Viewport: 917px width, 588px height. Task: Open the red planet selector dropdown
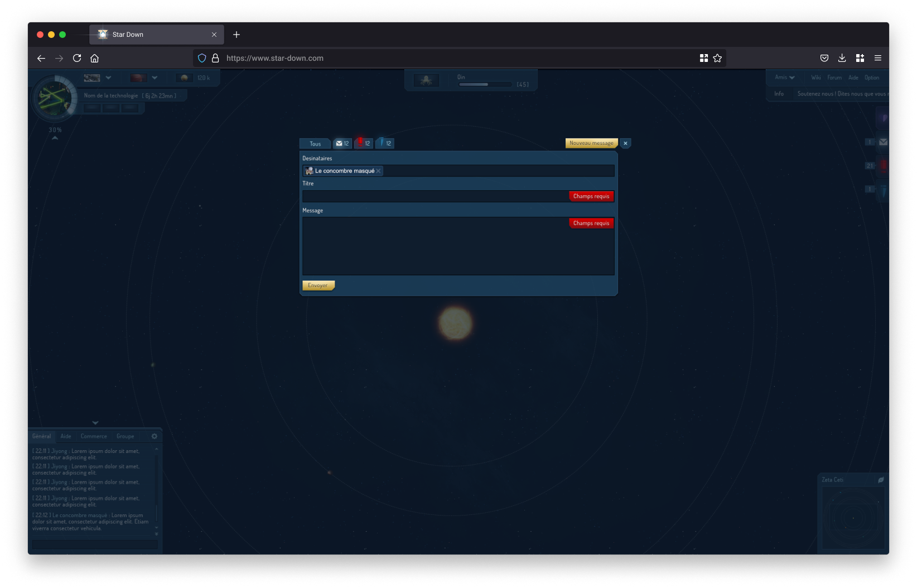click(155, 78)
